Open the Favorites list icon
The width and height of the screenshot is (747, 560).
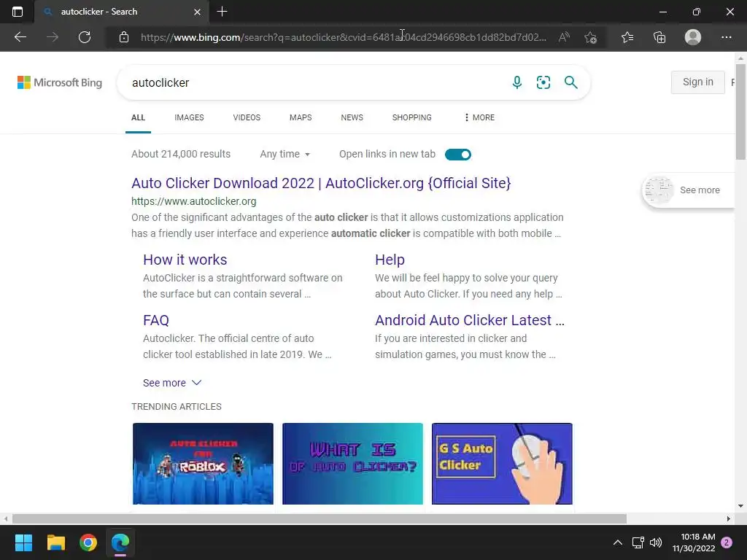627,37
